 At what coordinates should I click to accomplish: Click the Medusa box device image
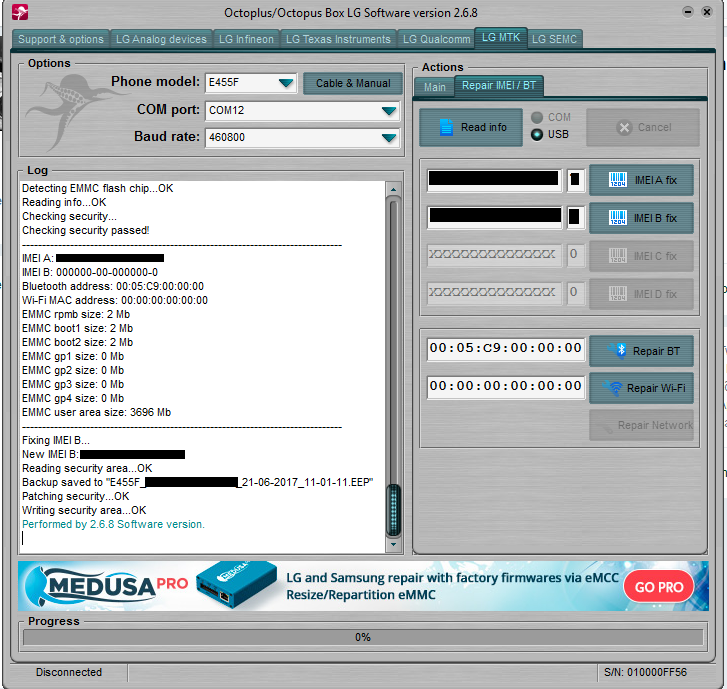(236, 585)
